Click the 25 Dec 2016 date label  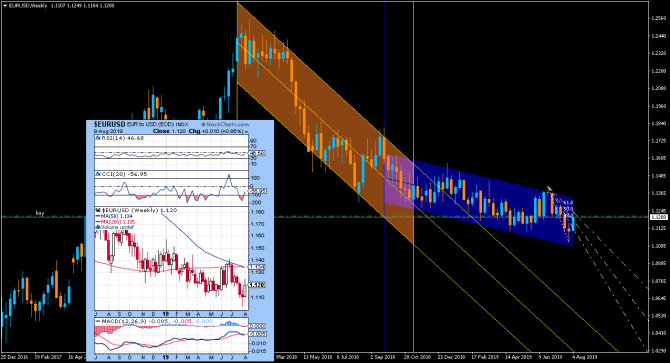[15, 357]
